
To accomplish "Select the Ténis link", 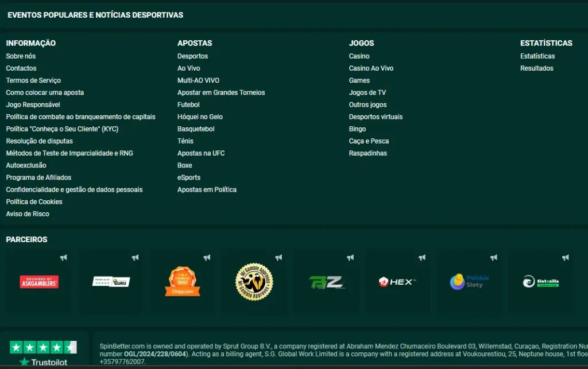I will [x=185, y=141].
